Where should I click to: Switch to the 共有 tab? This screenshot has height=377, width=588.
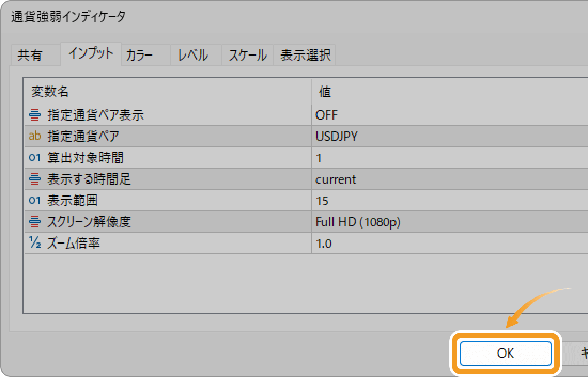(35, 55)
